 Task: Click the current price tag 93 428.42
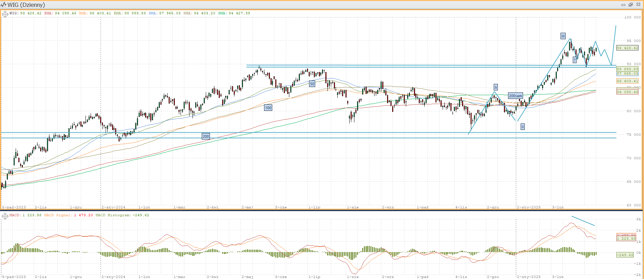(x=627, y=48)
